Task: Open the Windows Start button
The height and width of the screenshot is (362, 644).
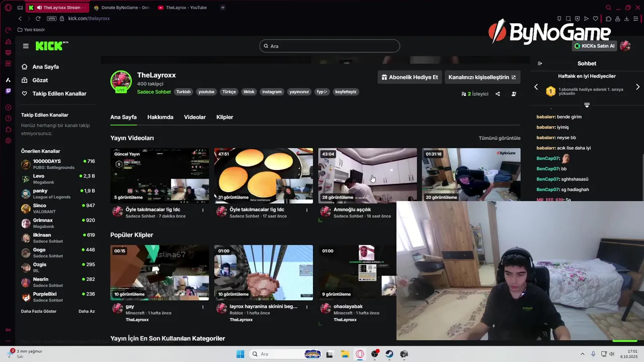Action: (x=240, y=354)
